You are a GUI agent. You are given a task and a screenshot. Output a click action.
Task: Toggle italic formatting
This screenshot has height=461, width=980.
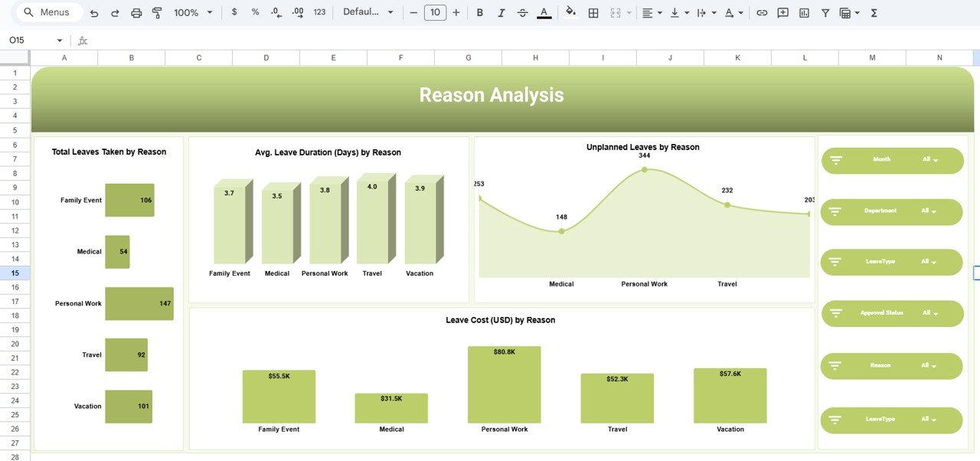click(501, 12)
